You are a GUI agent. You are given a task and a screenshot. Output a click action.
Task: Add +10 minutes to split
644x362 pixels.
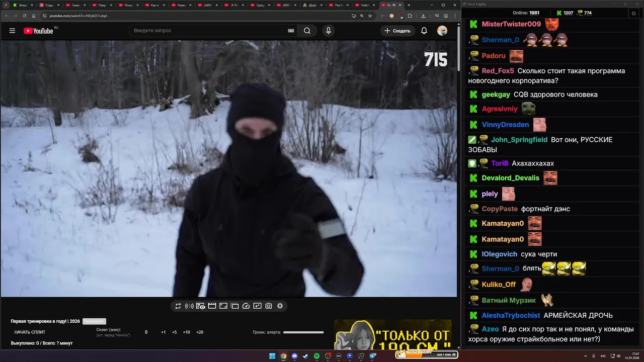tap(186, 332)
